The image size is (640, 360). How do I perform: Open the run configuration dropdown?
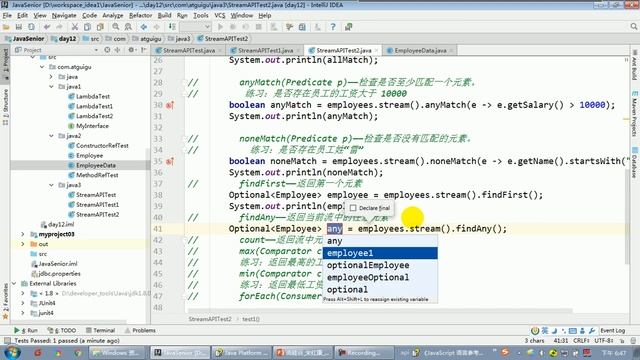point(196,27)
